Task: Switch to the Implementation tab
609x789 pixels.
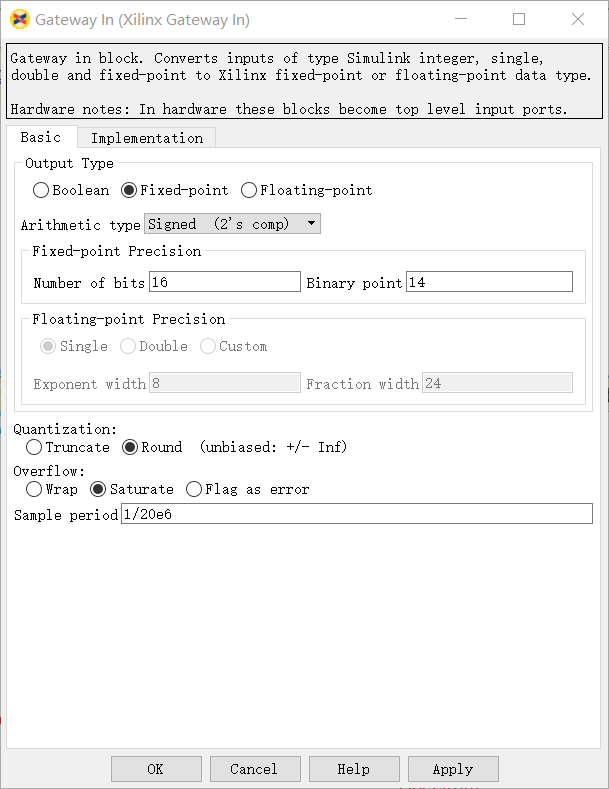Action: coord(147,138)
